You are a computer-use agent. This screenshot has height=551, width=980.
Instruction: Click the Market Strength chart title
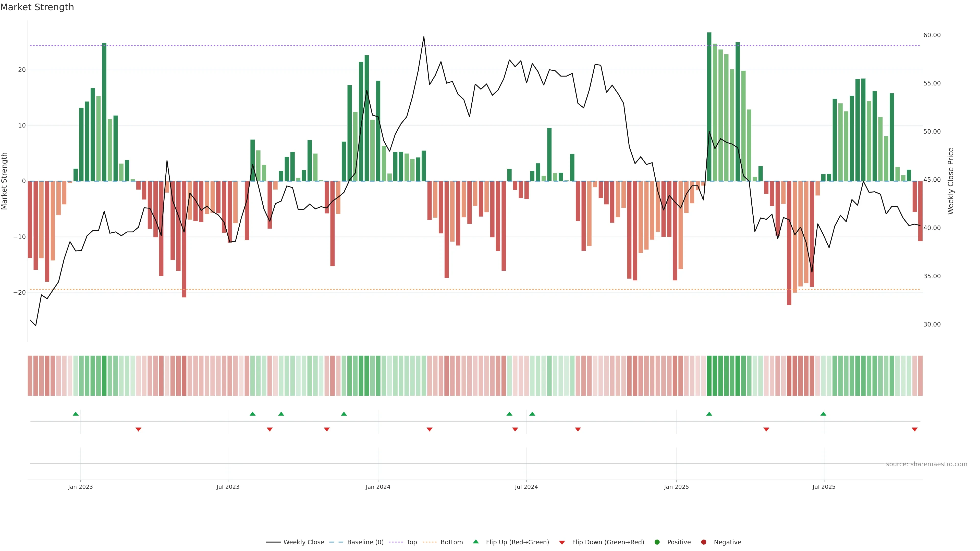[37, 7]
